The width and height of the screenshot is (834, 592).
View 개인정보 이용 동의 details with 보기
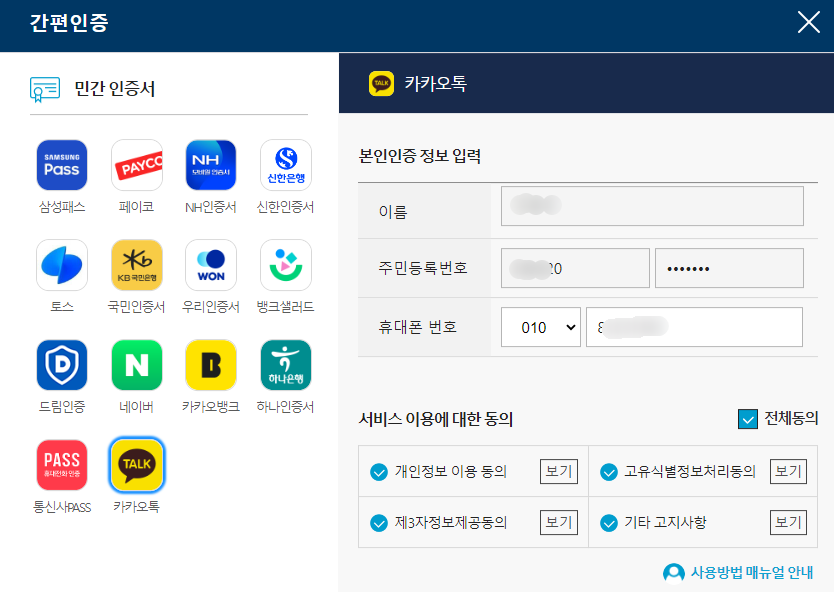coord(558,471)
